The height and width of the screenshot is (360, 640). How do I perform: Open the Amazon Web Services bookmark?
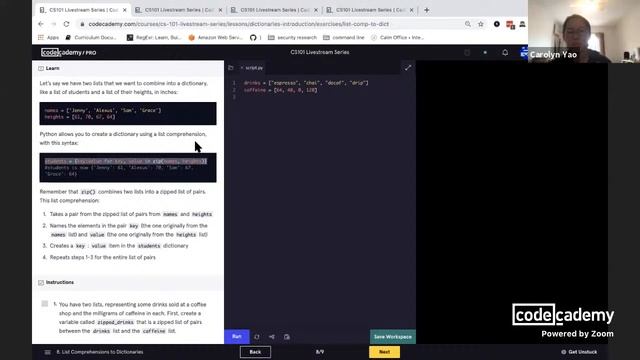(x=216, y=38)
